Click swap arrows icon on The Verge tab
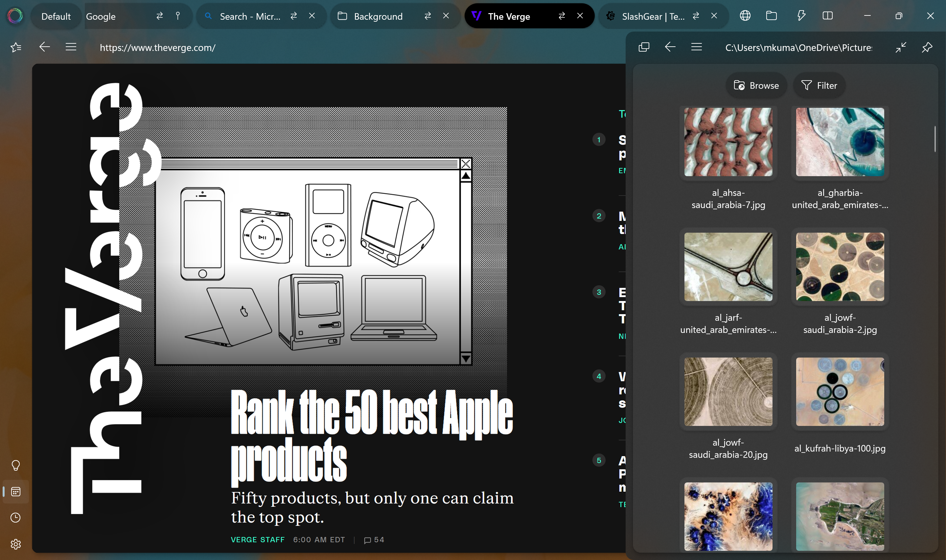Image resolution: width=946 pixels, height=560 pixels. (562, 16)
